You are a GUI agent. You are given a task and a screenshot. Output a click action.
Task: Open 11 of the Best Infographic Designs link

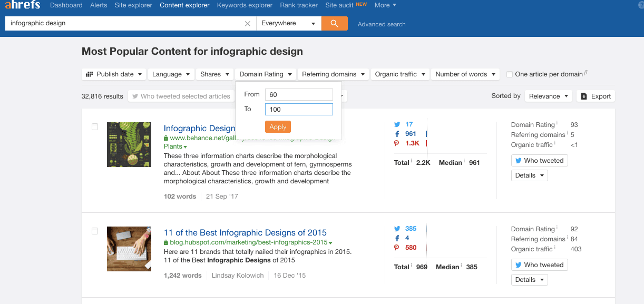click(245, 233)
